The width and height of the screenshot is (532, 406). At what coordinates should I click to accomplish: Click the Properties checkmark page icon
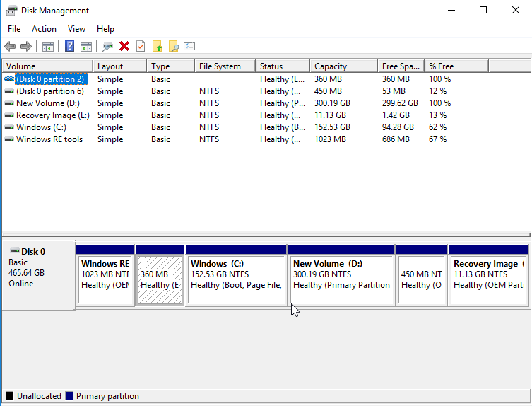click(x=141, y=47)
